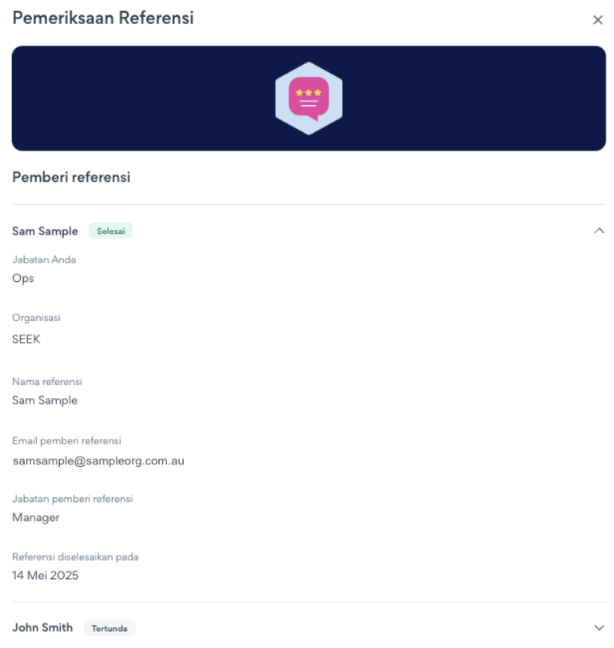Click the Organisasi field label
The height and width of the screenshot is (648, 614).
(36, 318)
